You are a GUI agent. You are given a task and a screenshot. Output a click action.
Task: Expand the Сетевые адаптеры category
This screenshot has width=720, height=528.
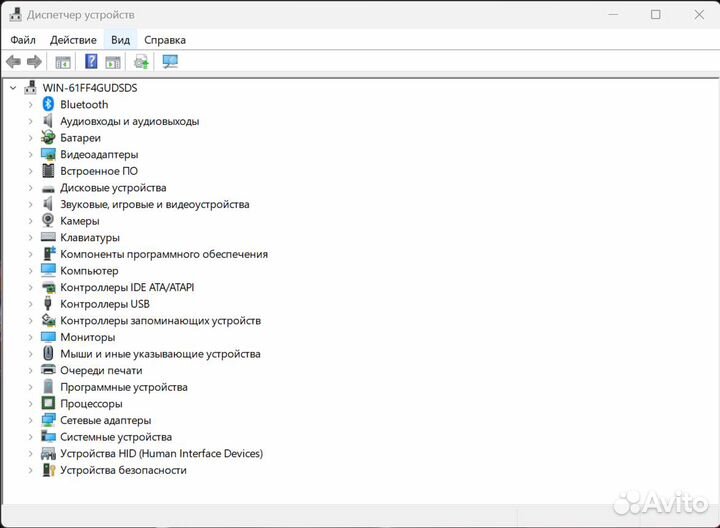(x=30, y=420)
